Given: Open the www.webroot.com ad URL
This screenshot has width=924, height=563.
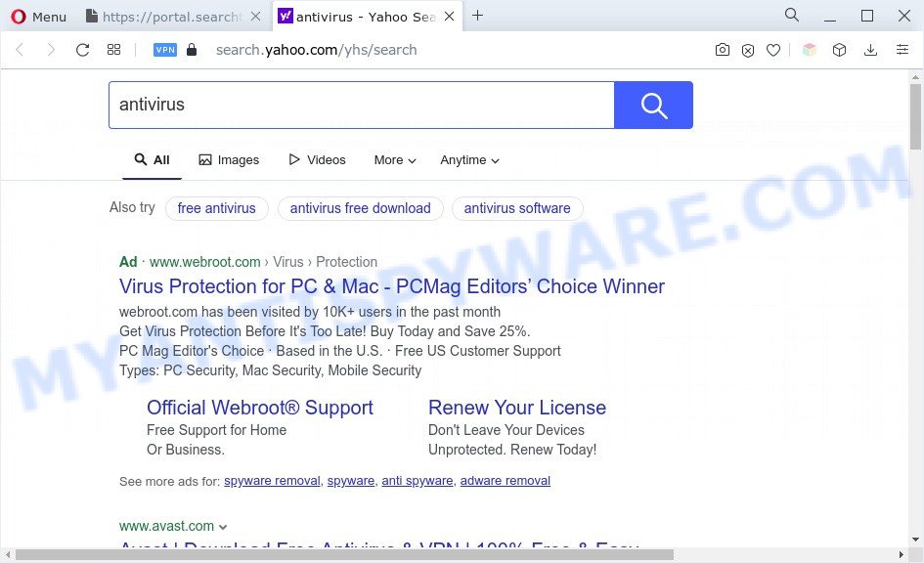Looking at the screenshot, I should pyautogui.click(x=204, y=262).
